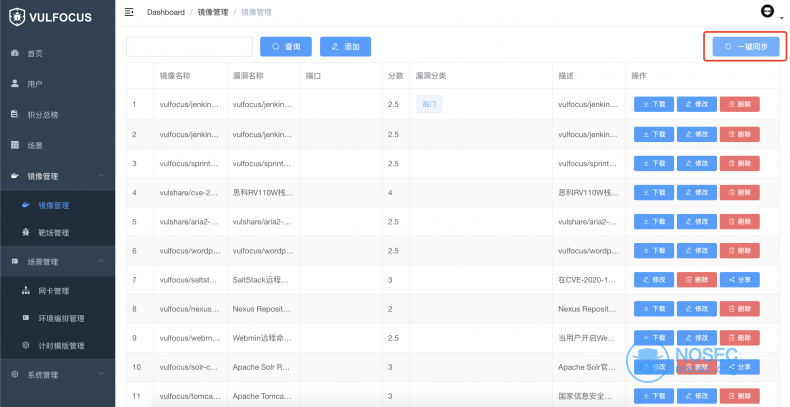Click the 分数 column header

[x=396, y=76]
